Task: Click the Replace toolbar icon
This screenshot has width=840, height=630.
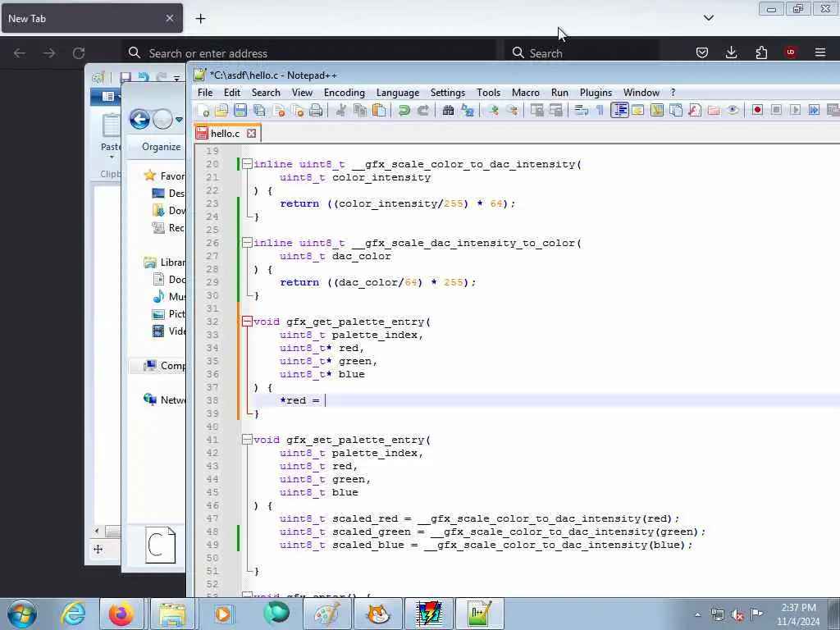Action: (x=467, y=111)
